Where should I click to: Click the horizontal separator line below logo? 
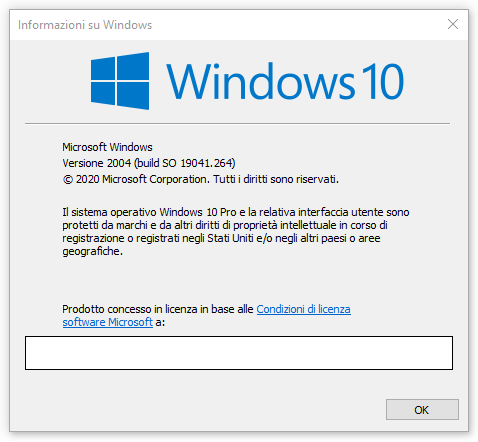(237, 123)
